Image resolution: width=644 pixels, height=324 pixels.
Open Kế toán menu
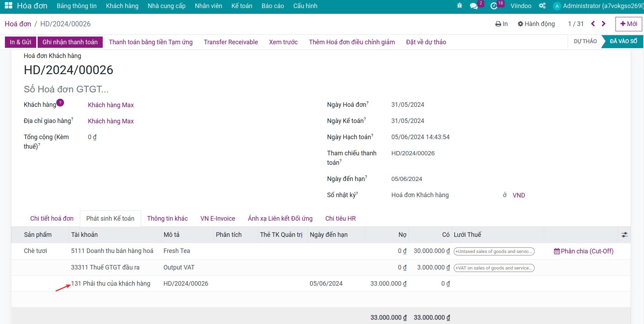[242, 6]
